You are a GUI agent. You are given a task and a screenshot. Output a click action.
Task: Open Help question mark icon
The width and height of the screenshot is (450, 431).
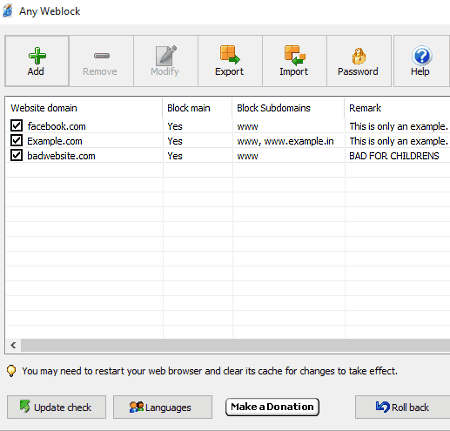tap(422, 61)
